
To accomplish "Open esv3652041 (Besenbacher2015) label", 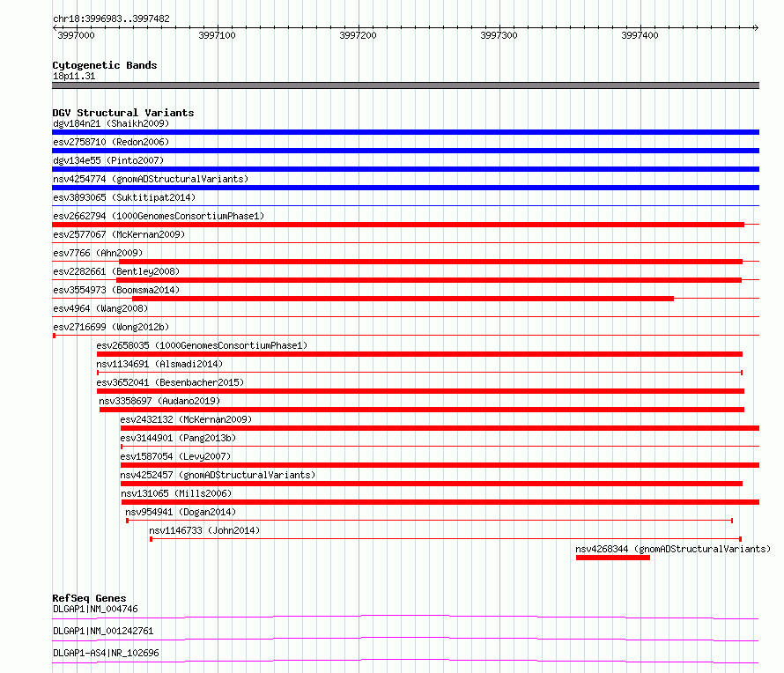I will click(170, 382).
